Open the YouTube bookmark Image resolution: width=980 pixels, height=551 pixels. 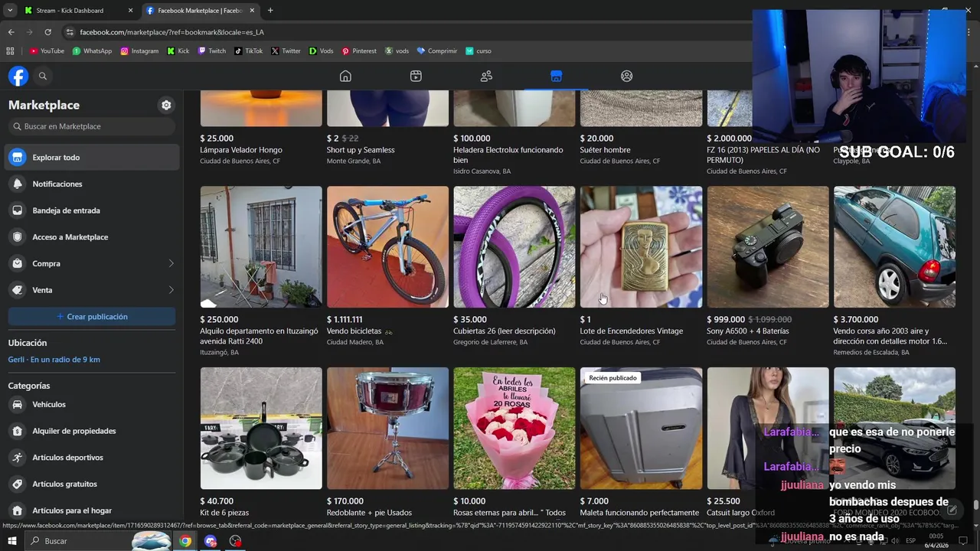(x=47, y=51)
